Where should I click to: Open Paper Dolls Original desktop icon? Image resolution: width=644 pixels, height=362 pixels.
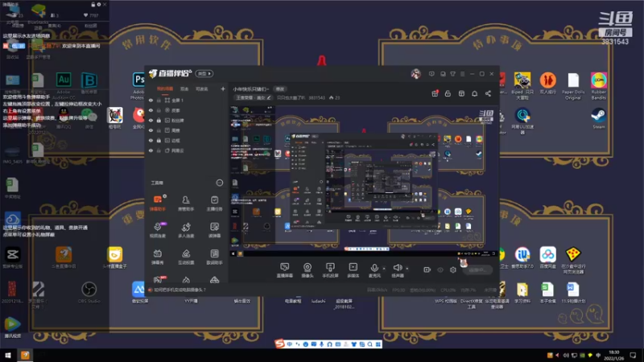pyautogui.click(x=573, y=86)
